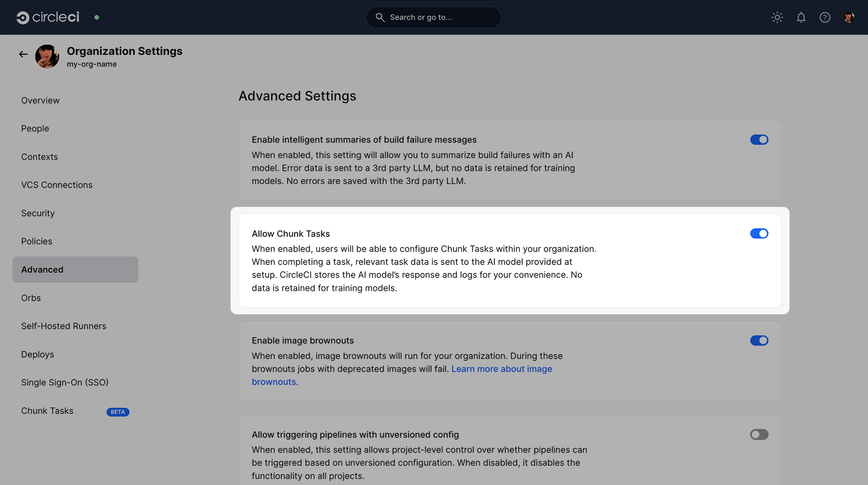The width and height of the screenshot is (868, 485).
Task: Select Self-Hosted Runners in sidebar
Action: pos(63,326)
